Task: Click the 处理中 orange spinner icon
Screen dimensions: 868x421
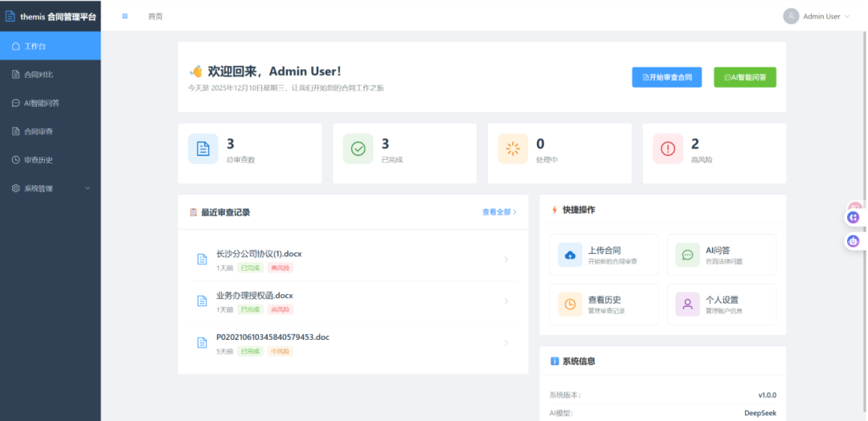Action: click(x=513, y=149)
